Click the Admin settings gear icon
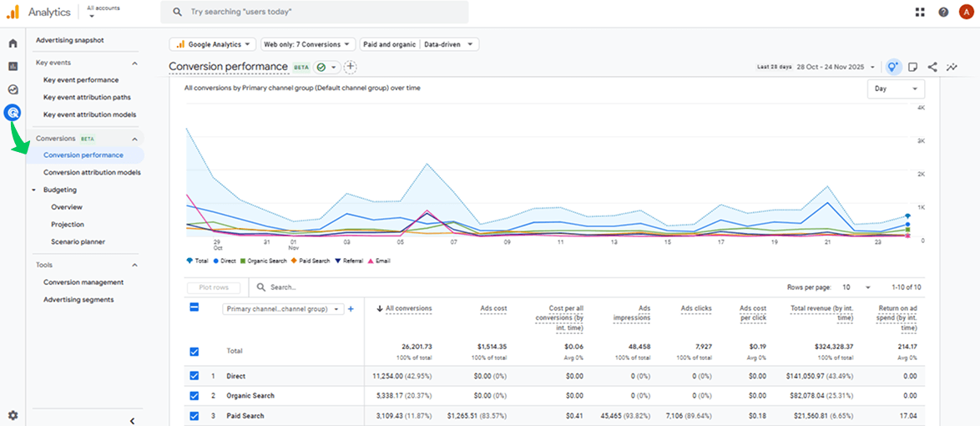The image size is (980, 426). click(13, 415)
